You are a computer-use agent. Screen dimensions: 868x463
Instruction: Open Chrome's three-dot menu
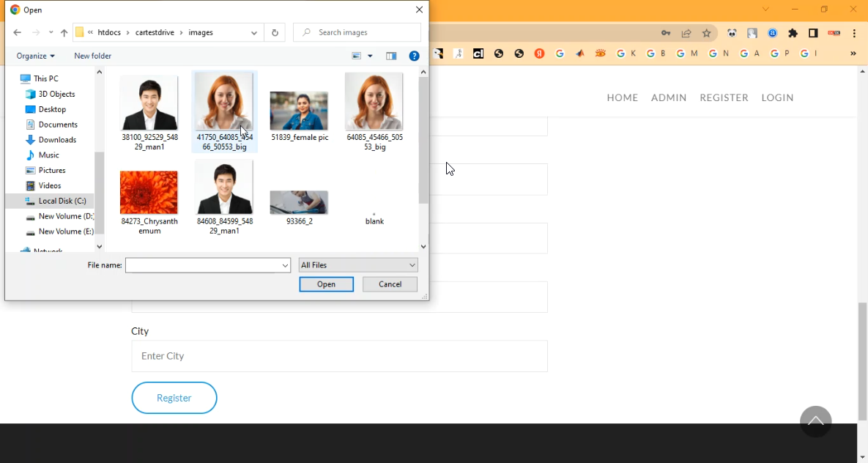[854, 33]
